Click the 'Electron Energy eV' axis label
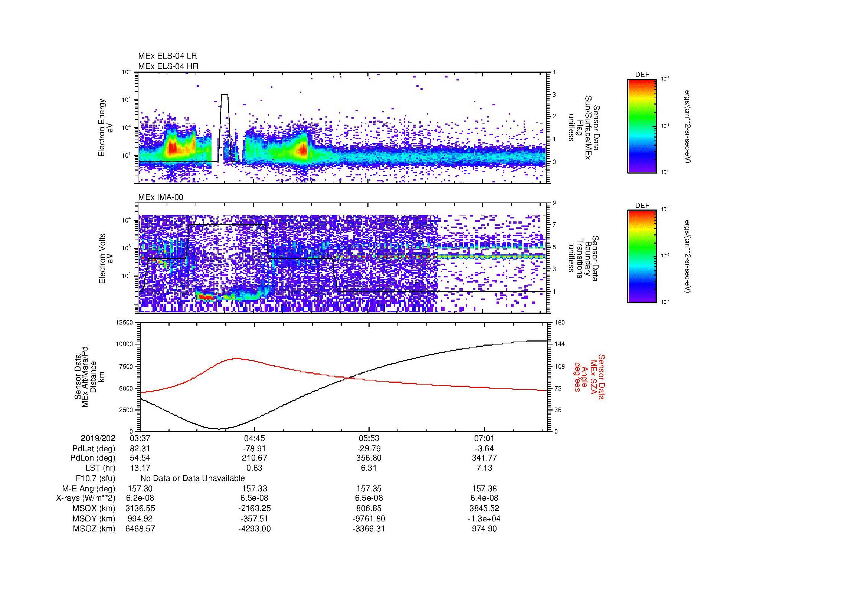The width and height of the screenshot is (868, 613). (105, 128)
